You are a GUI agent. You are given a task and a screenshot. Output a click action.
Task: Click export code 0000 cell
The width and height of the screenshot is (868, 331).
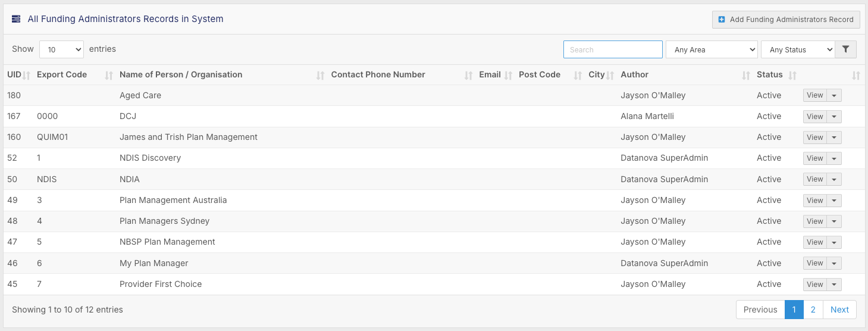(x=48, y=116)
